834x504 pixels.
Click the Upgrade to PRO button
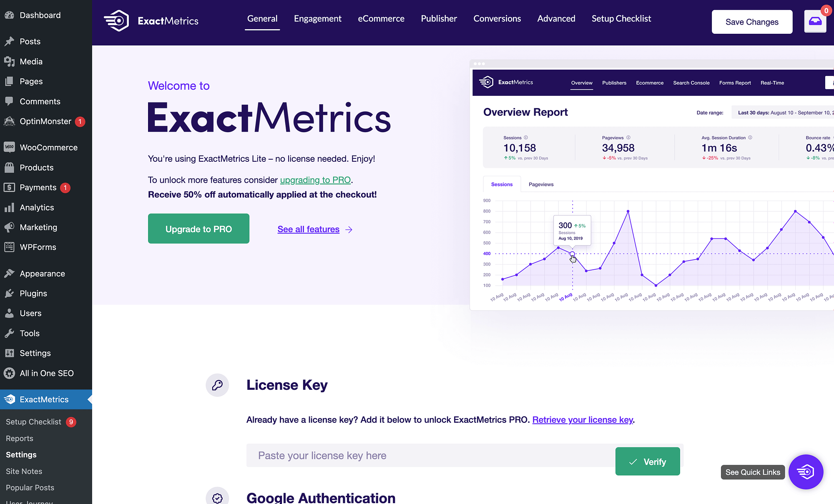pyautogui.click(x=198, y=228)
